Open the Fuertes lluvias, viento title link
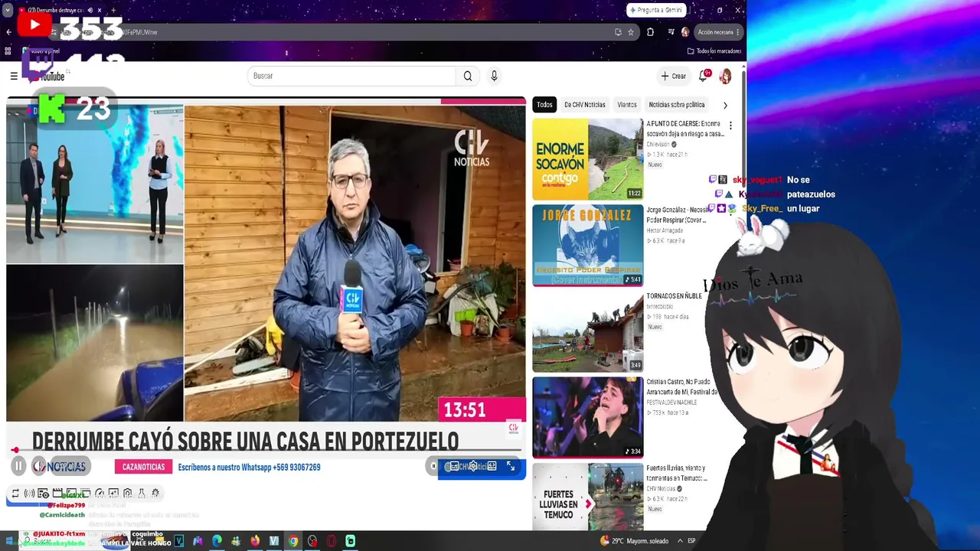Image resolution: width=980 pixels, height=551 pixels. tap(677, 473)
